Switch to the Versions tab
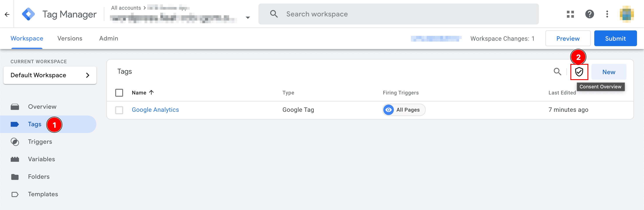 [70, 38]
